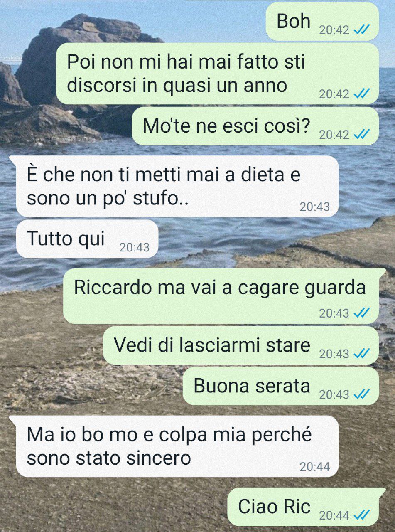Image resolution: width=395 pixels, height=532 pixels.
Task: Select the 'Poi non mi hai mai fatto sti discorsi' bubble
Action: click(x=217, y=74)
